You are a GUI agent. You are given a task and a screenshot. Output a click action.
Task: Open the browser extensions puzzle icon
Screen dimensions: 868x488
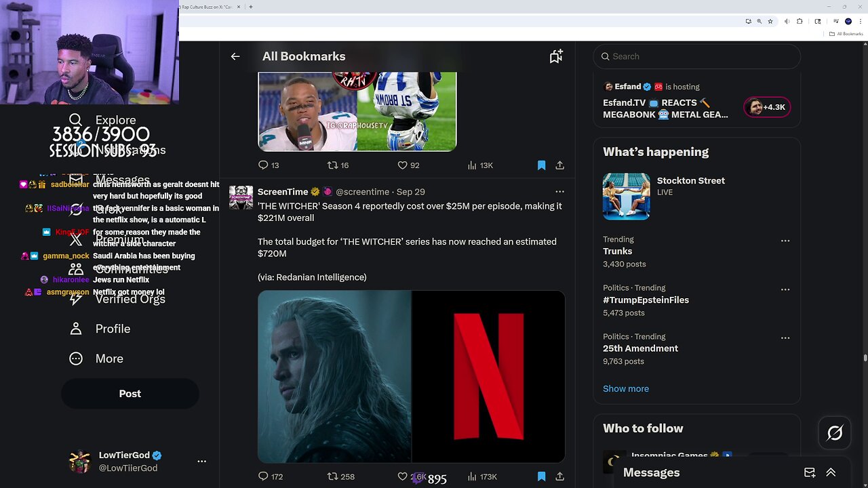point(800,21)
